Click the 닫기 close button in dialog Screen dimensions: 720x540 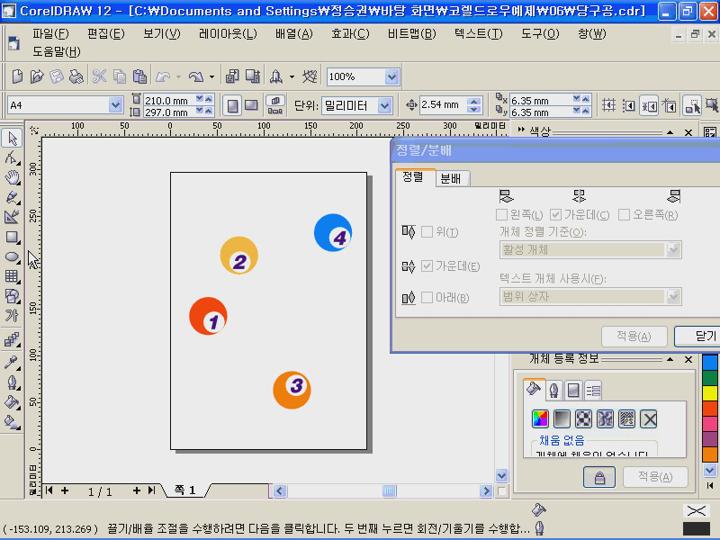700,337
